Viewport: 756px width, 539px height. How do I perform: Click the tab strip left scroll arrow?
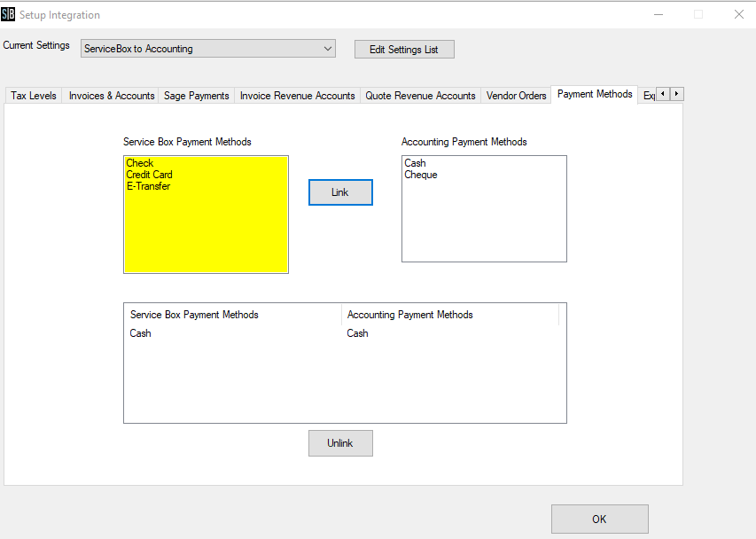663,94
